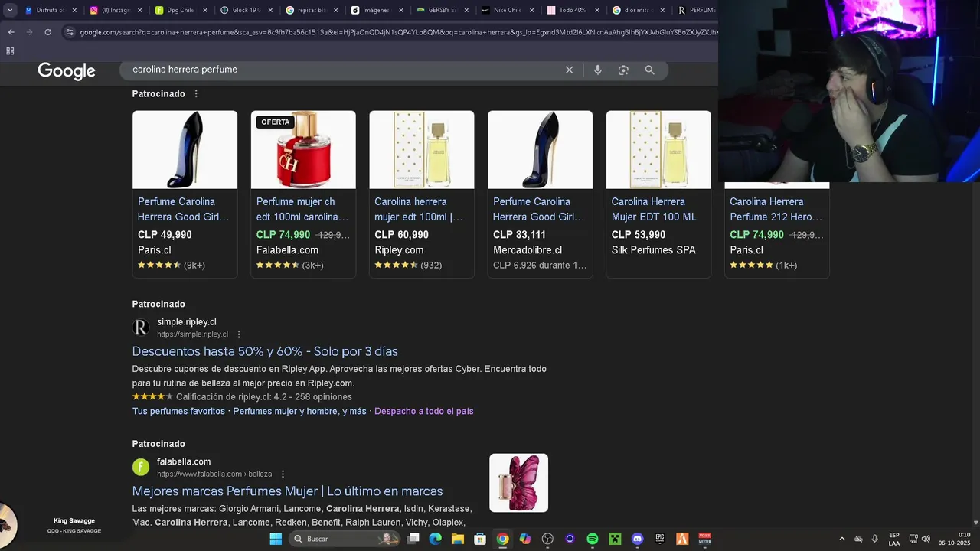The height and width of the screenshot is (551, 980).
Task: Open Discord from the taskbar
Action: coord(637,539)
